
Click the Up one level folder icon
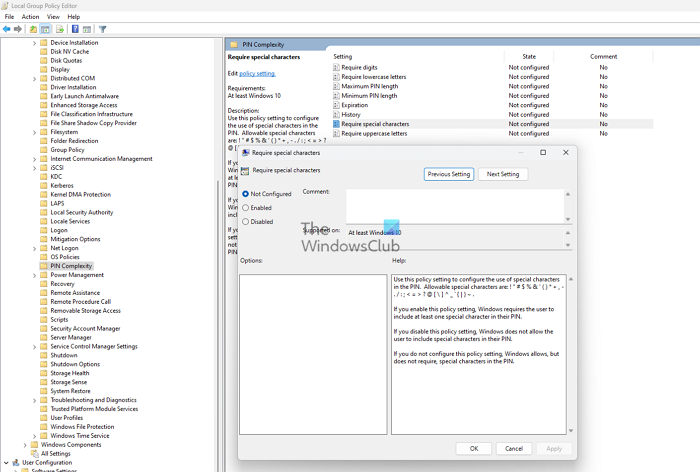33,29
